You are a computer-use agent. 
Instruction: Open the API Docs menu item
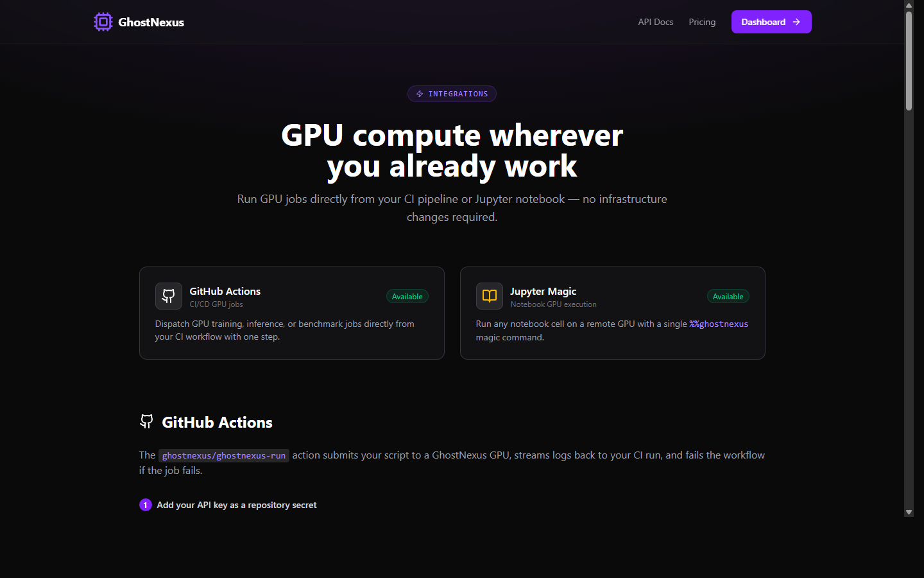pos(655,21)
